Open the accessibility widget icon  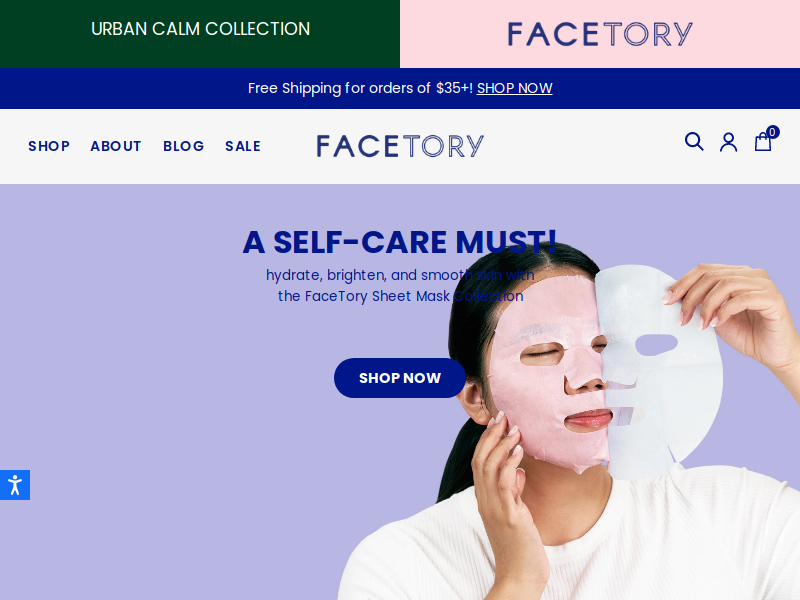(x=15, y=485)
